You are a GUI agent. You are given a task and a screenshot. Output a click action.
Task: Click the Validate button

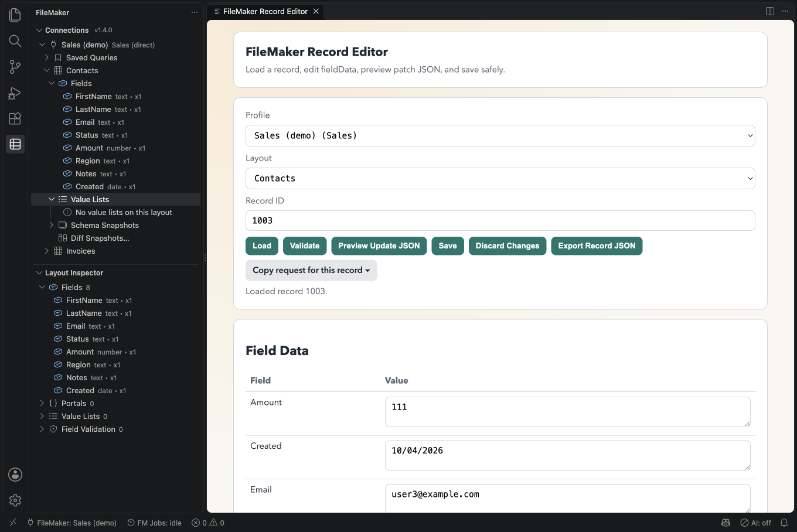(305, 246)
